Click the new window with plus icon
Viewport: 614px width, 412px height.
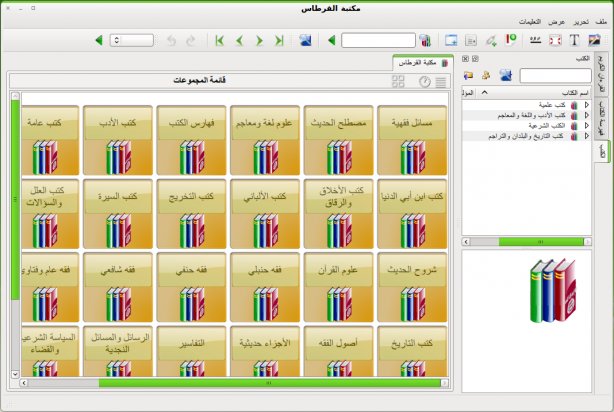pyautogui.click(x=451, y=40)
